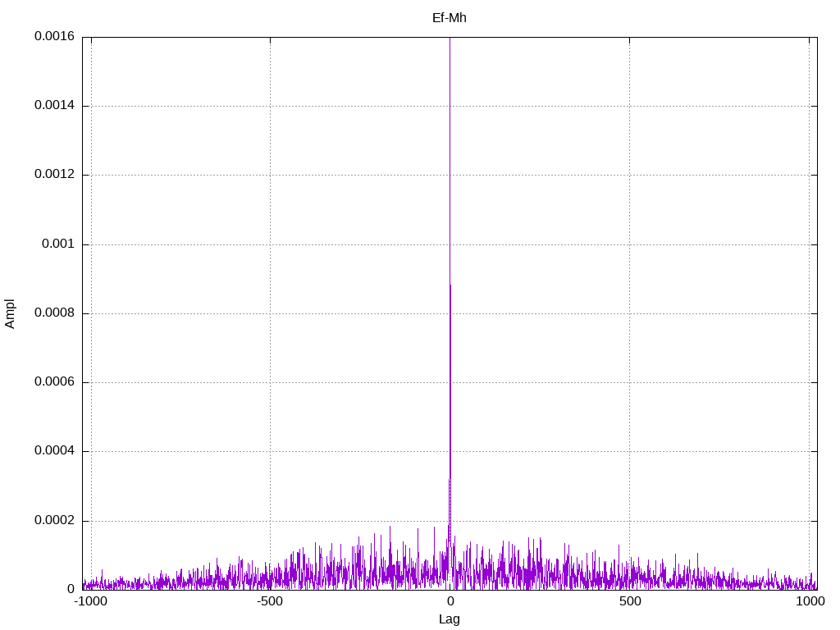Click y-axis tick value 0.0006
The width and height of the screenshot is (840, 630).
pos(55,382)
